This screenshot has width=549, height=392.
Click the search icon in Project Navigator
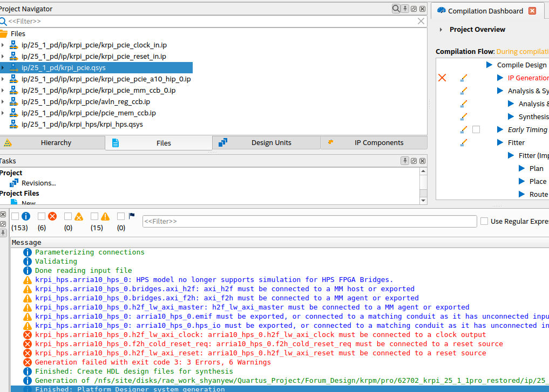pyautogui.click(x=396, y=9)
